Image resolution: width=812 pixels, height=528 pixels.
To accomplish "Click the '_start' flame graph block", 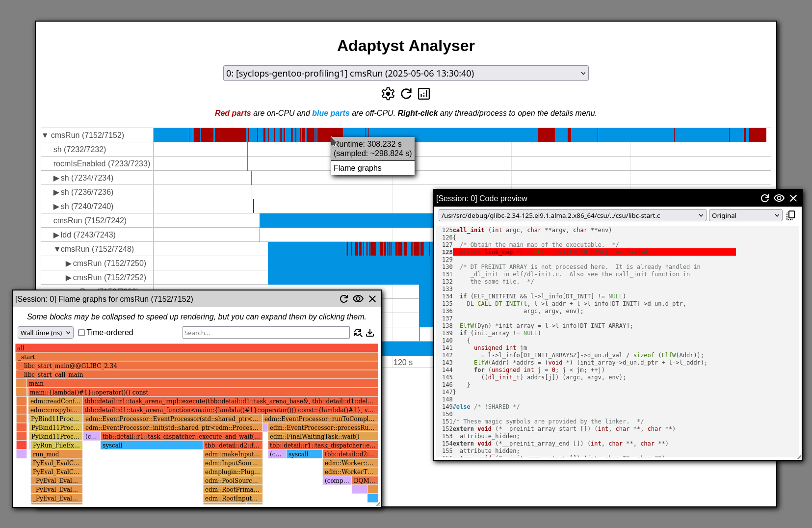I will 197,357.
